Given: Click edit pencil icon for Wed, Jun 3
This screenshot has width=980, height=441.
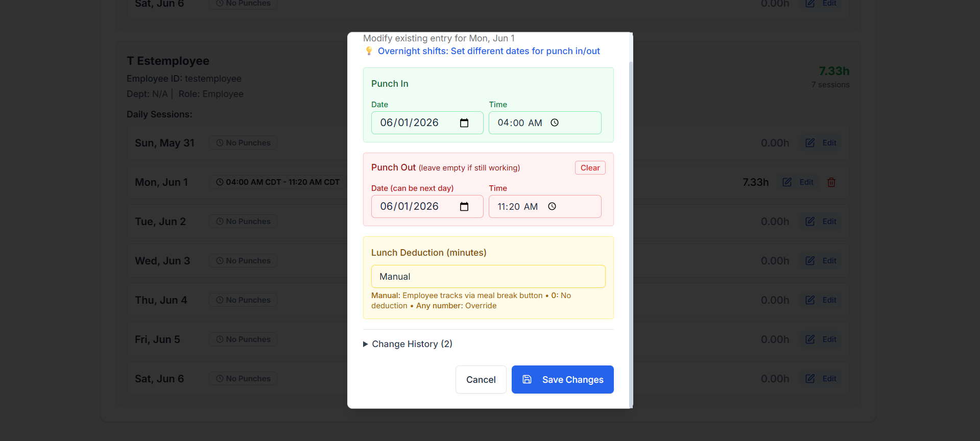Looking at the screenshot, I should pos(810,261).
